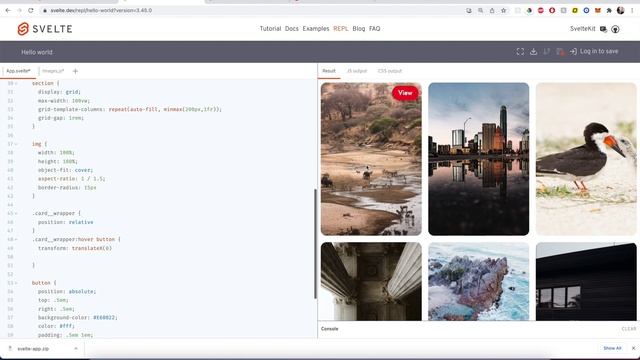
Task: Follow the SvelteKit link
Action: [582, 29]
